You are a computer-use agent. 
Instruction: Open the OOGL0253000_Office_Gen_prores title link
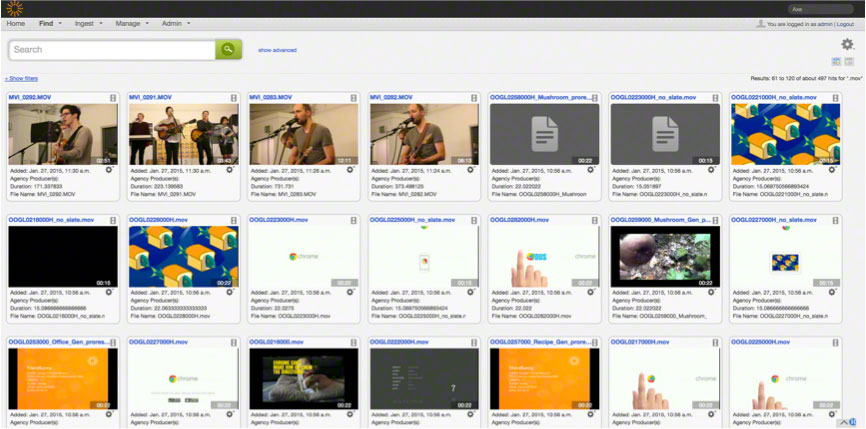[59, 342]
